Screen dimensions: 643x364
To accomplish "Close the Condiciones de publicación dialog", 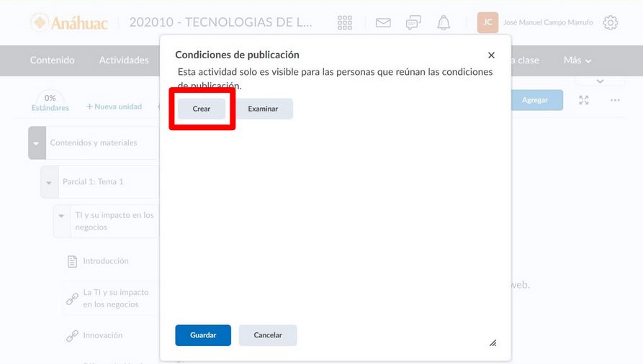I will (x=491, y=55).
